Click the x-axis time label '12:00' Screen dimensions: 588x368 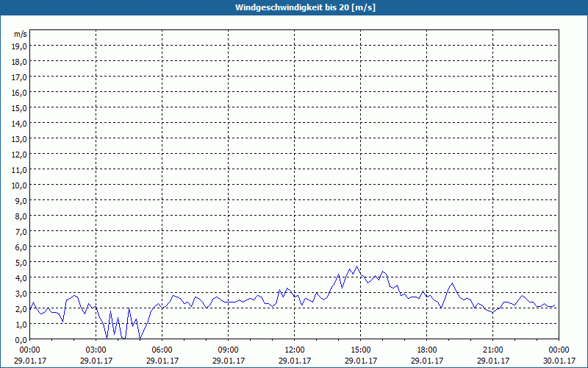[295, 350]
